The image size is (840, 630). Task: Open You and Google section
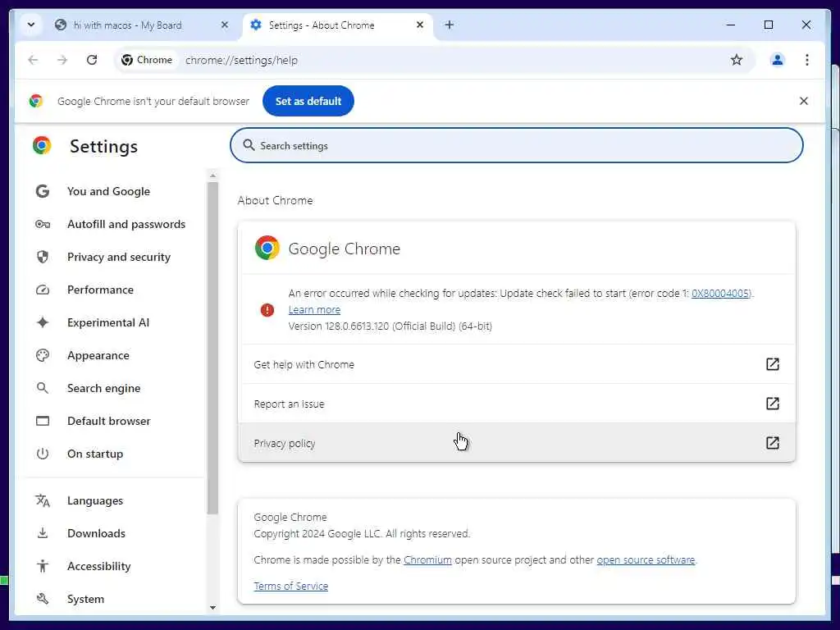[x=108, y=191]
